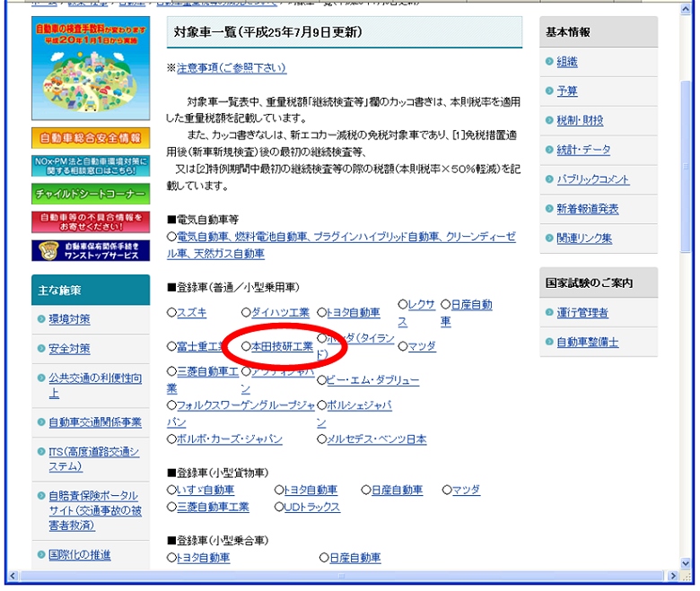Open パブリックコメント under 基本情報
This screenshot has width=700, height=591.
(x=592, y=179)
